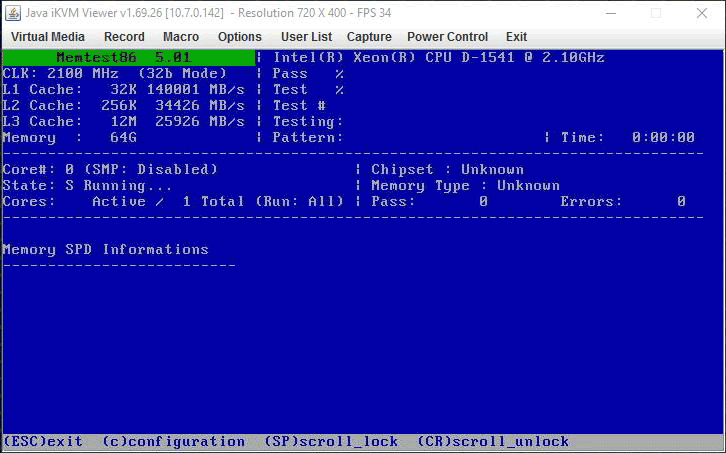Click the (CR)scroll_unlock hint
The height and width of the screenshot is (453, 726).
pyautogui.click(x=493, y=441)
